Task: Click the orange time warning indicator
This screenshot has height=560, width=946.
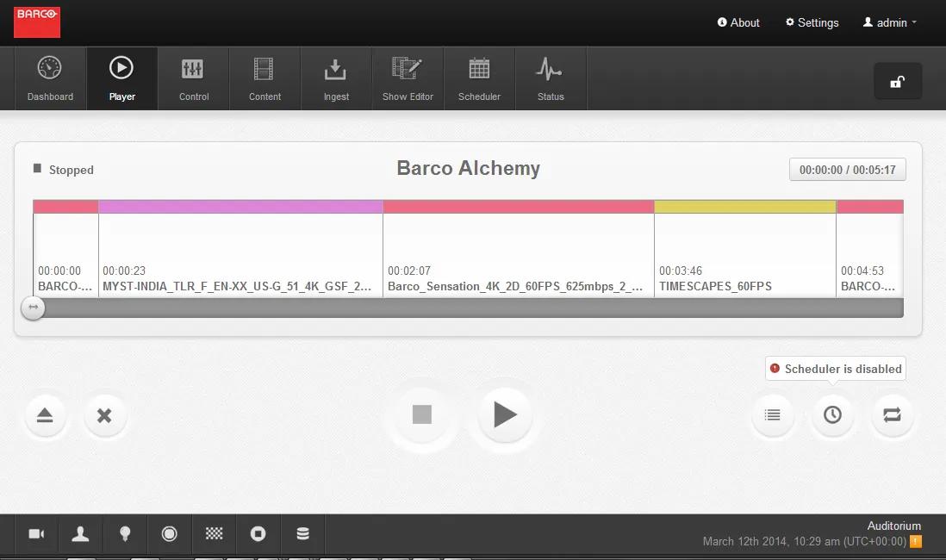Action: tap(915, 542)
